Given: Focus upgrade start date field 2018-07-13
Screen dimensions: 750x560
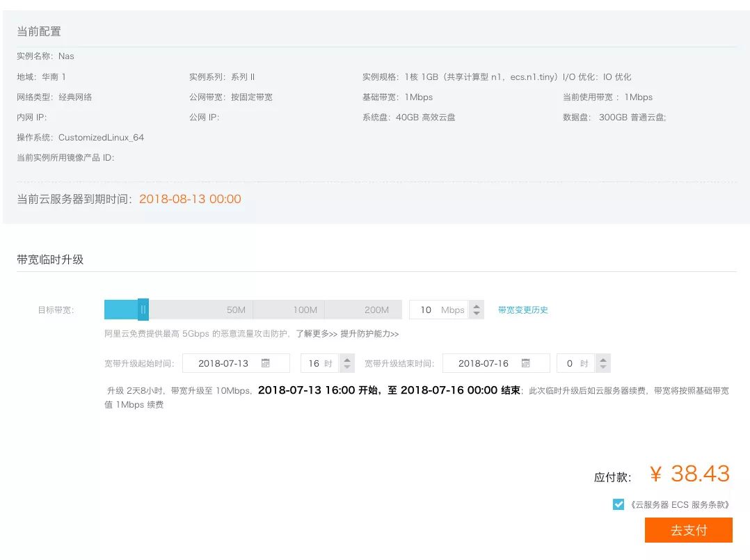Looking at the screenshot, I should (236, 363).
